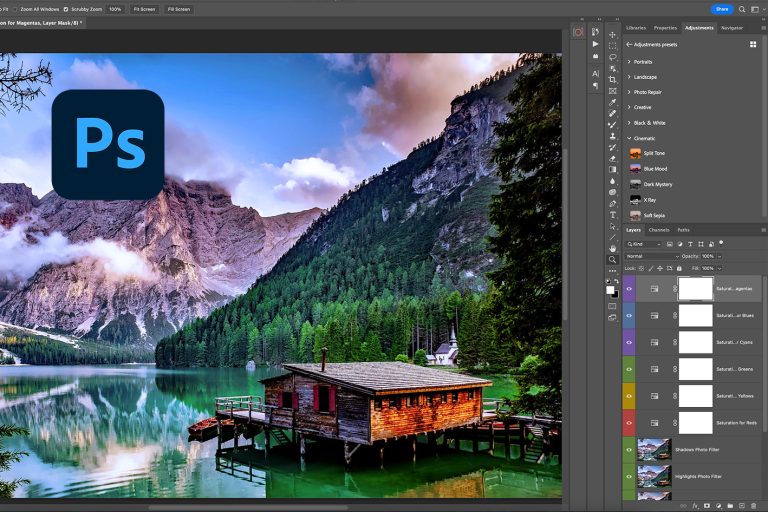Hide the Saturation Magentas layer

(629, 289)
